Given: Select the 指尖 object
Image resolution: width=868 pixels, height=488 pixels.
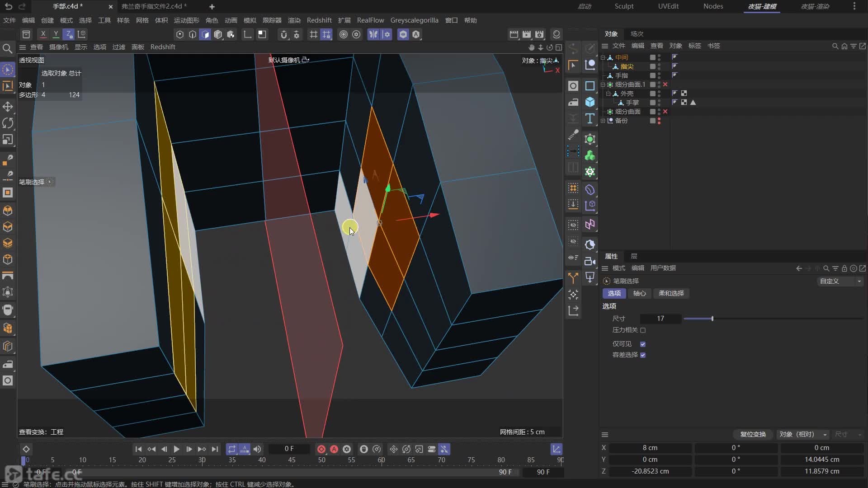Looking at the screenshot, I should 627,66.
